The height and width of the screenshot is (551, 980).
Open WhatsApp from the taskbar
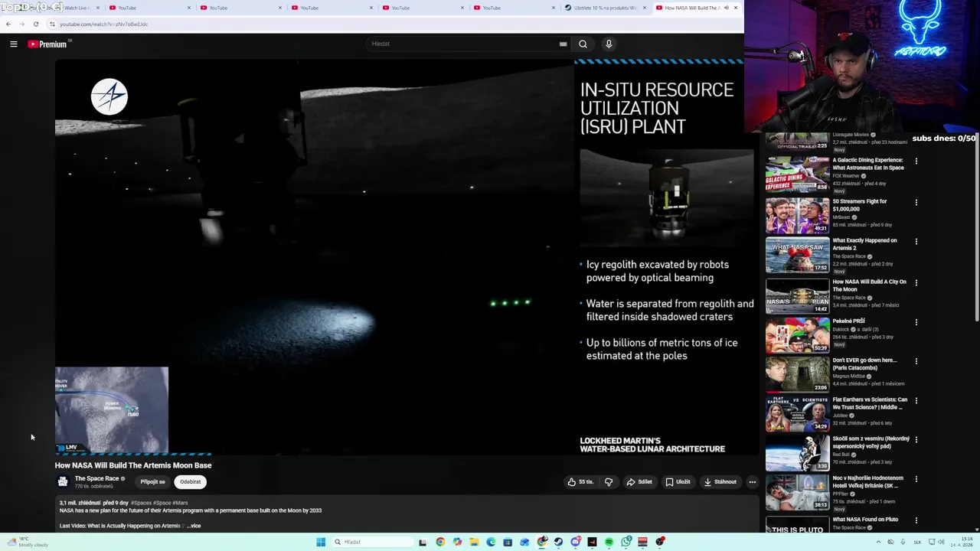[626, 542]
